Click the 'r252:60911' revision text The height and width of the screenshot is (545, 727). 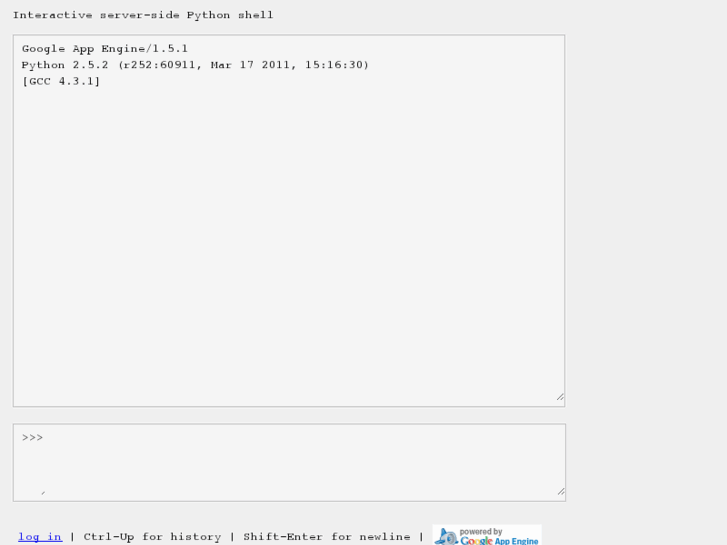coord(160,65)
